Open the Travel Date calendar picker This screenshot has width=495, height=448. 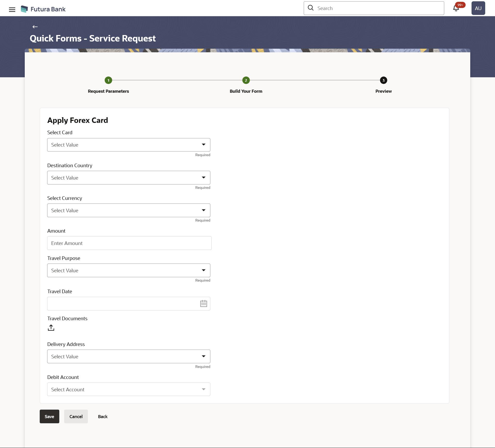[x=203, y=303]
